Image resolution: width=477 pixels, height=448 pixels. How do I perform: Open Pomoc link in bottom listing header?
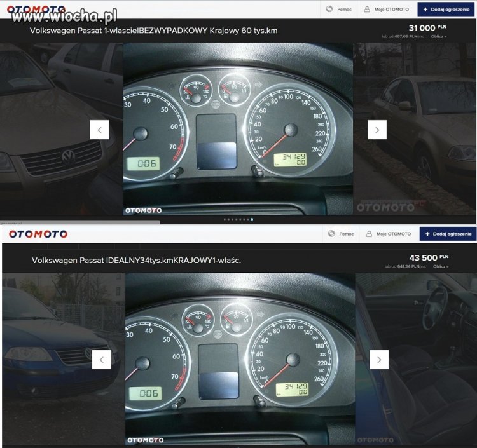pos(346,234)
